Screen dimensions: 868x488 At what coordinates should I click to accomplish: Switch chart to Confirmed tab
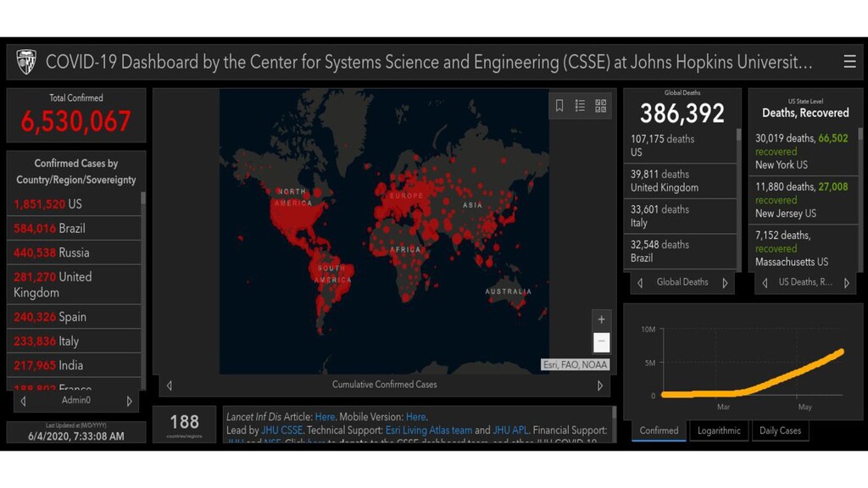click(659, 430)
